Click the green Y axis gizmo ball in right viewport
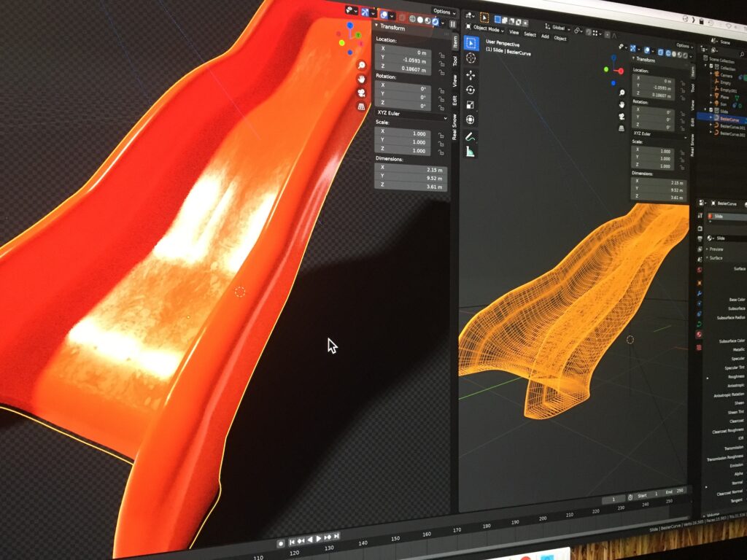 [x=606, y=69]
